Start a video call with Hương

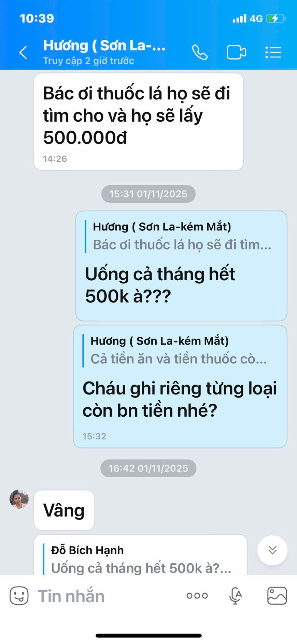(236, 52)
